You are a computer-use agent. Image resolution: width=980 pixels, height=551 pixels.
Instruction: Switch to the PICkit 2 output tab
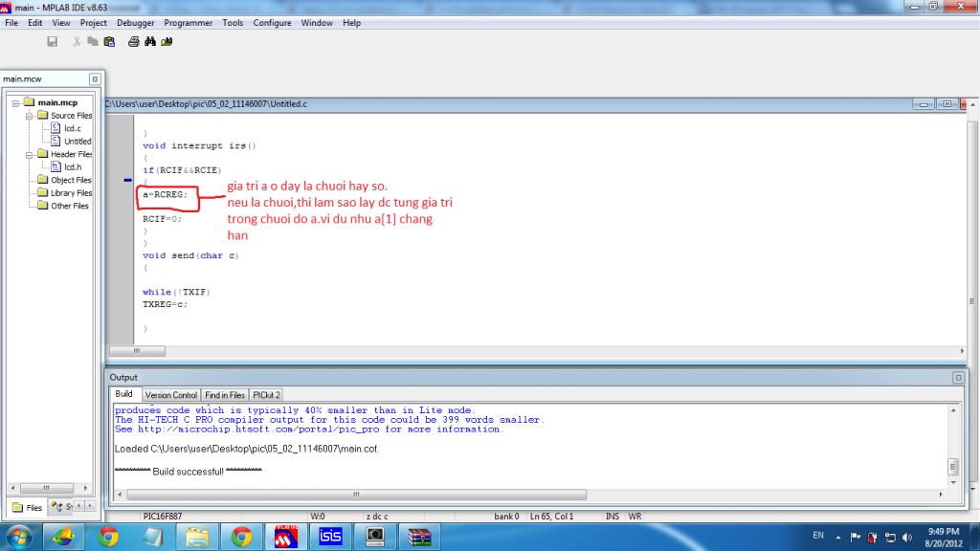click(x=266, y=395)
